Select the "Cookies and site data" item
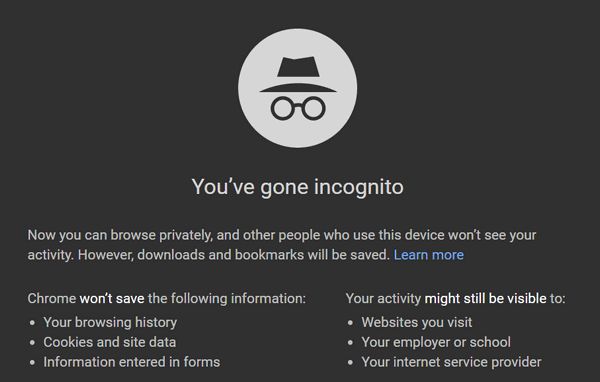The width and height of the screenshot is (600, 382). [x=110, y=342]
